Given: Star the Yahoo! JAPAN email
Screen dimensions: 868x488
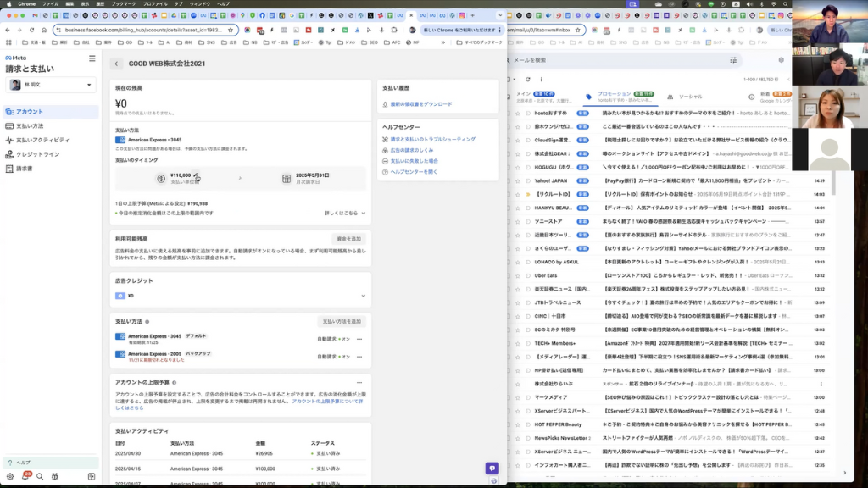Looking at the screenshot, I should pyautogui.click(x=518, y=181).
